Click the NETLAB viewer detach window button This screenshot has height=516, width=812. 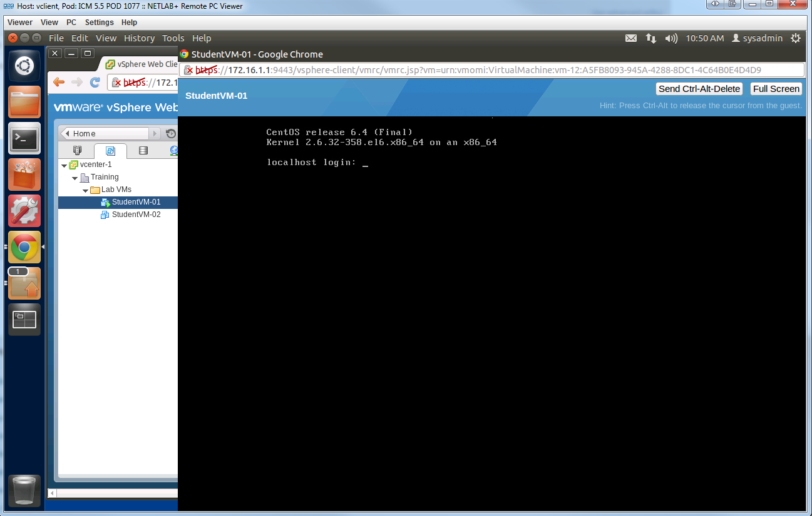tap(734, 5)
